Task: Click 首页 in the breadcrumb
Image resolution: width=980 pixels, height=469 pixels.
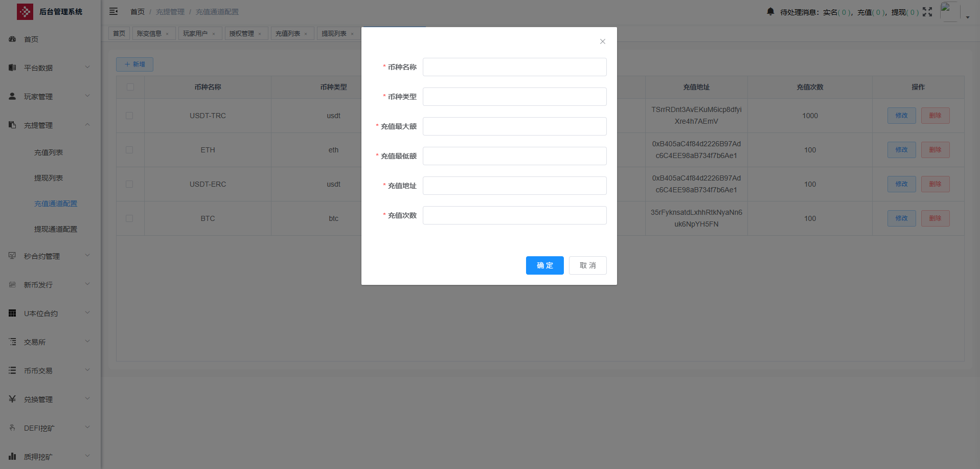Action: tap(138, 12)
